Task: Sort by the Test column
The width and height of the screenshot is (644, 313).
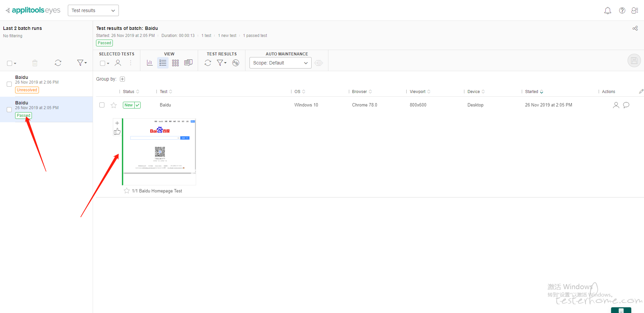Action: (x=166, y=92)
